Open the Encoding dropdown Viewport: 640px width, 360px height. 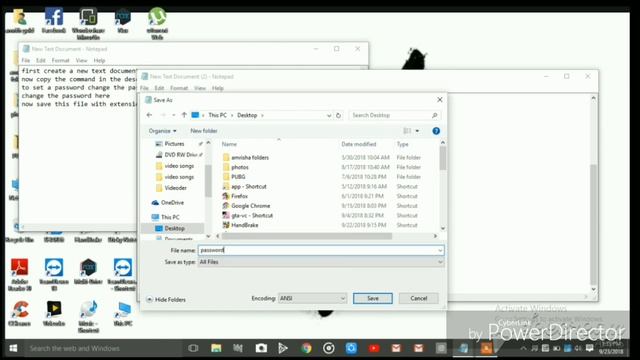tap(312, 298)
